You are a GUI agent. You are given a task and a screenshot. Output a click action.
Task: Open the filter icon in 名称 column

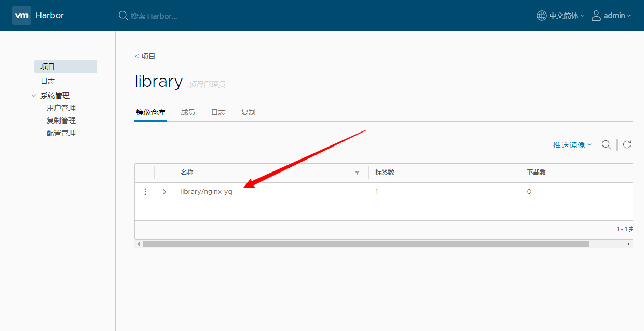point(357,173)
